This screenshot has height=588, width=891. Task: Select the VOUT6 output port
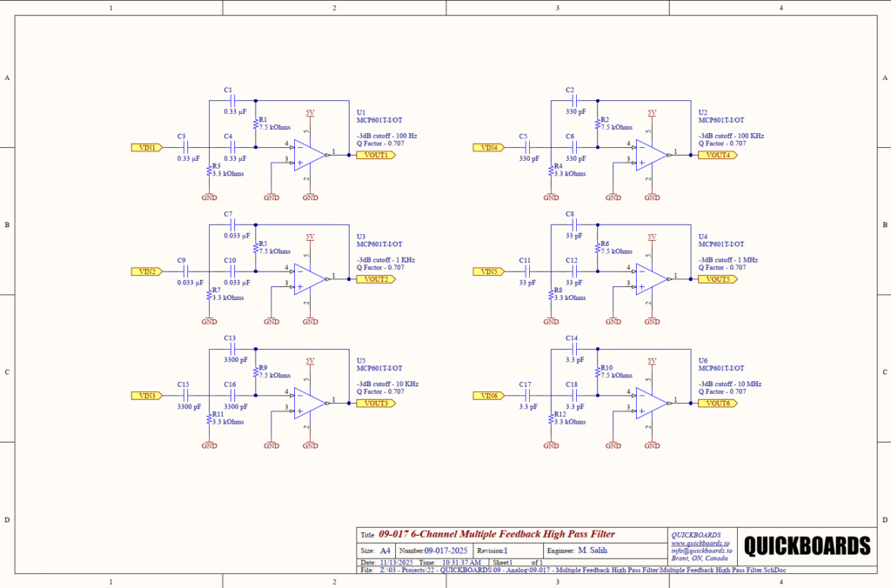[x=716, y=404]
